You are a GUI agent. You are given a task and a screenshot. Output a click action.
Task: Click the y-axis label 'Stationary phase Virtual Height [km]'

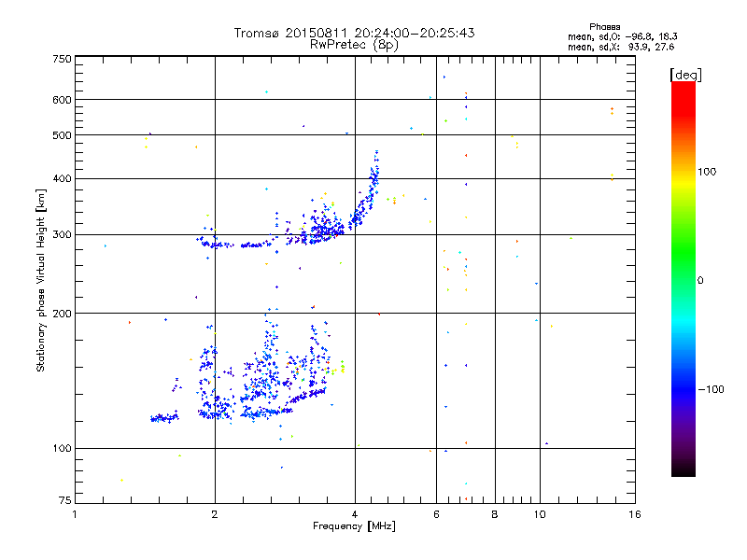point(40,280)
